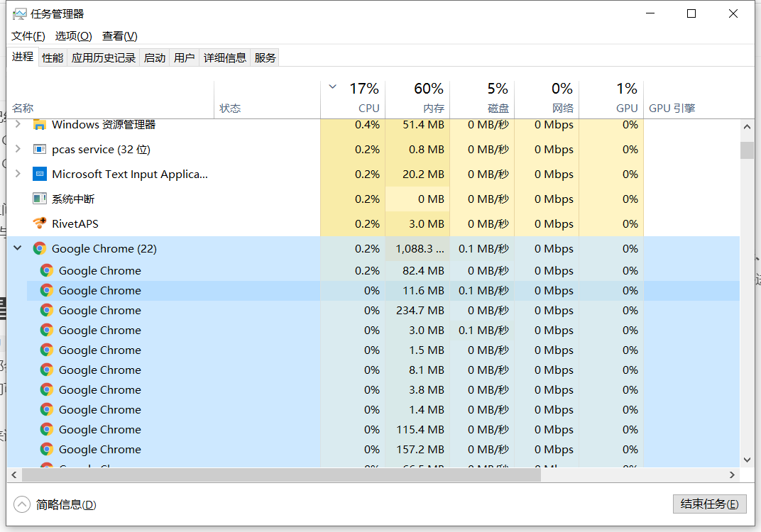Click the horizontal scrollbar left arrow
Viewport: 761px width, 532px height.
[13, 475]
